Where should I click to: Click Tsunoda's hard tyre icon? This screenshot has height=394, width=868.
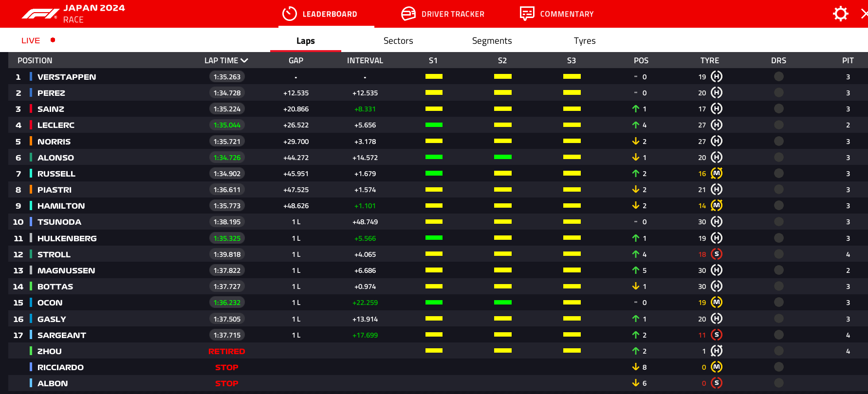coord(717,221)
